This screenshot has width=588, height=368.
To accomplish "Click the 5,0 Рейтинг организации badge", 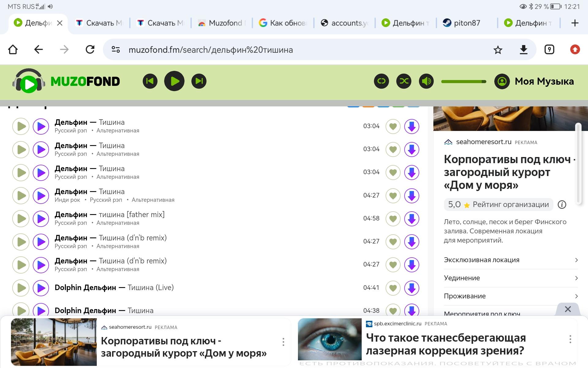I will [499, 205].
